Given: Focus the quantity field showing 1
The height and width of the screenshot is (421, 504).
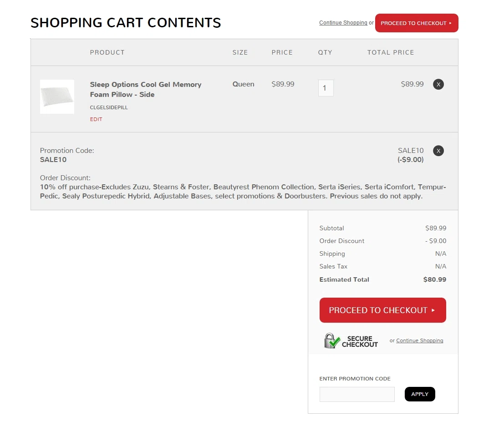Looking at the screenshot, I should tap(326, 88).
